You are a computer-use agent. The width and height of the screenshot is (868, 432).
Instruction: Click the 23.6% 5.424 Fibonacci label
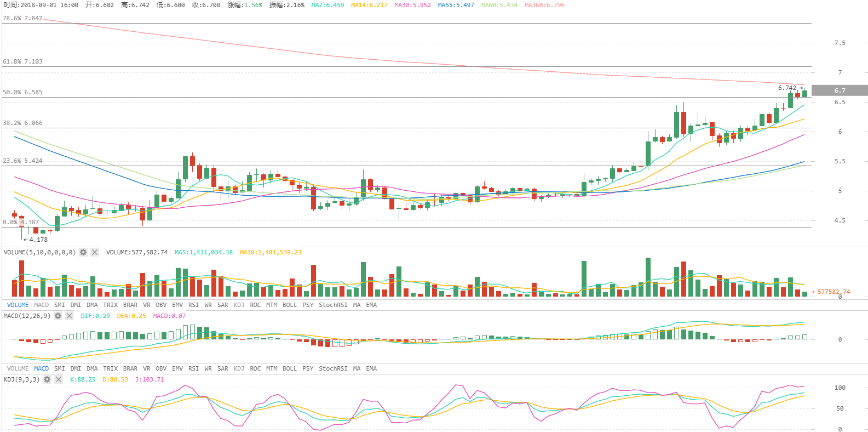click(x=22, y=161)
